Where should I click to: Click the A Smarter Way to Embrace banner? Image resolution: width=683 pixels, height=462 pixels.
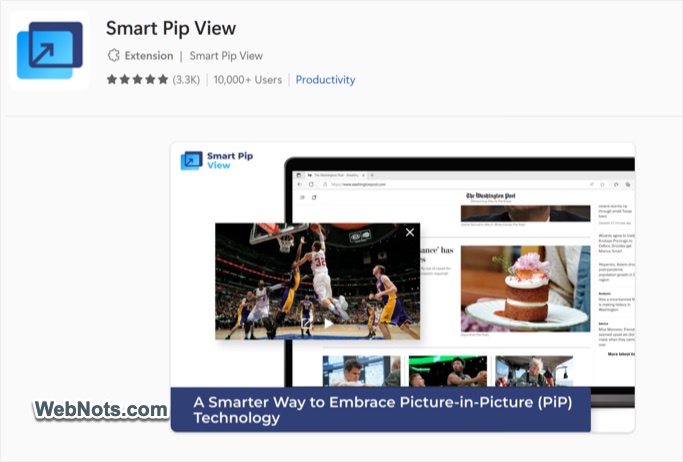click(381, 410)
